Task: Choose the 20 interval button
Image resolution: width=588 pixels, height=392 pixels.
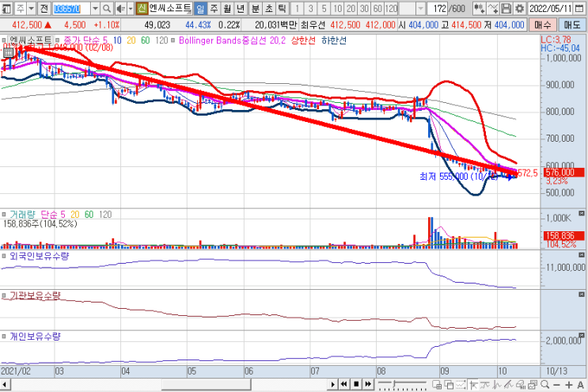Action: point(351,8)
